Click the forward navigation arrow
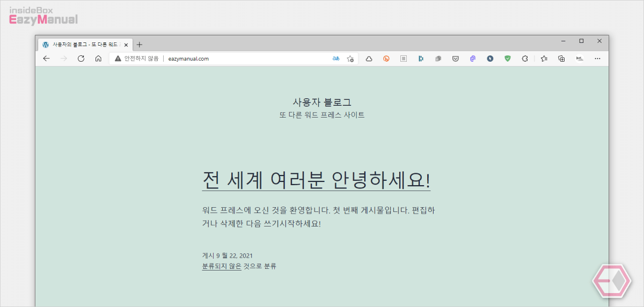The width and height of the screenshot is (644, 307). (64, 59)
